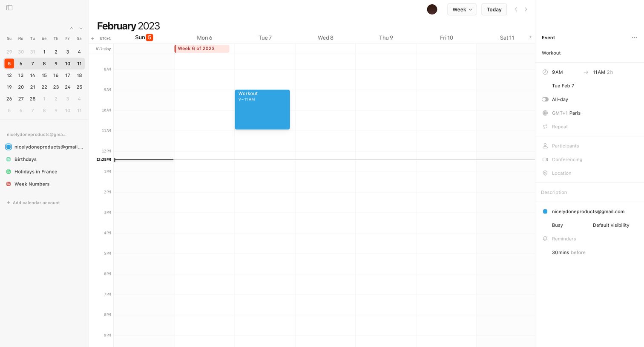Click the Wed 8 day header
Viewport: 644px width, 347px height.
(325, 38)
